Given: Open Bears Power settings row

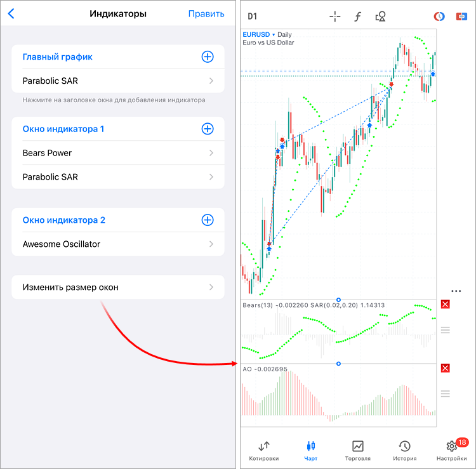Looking at the screenshot, I should 118,153.
